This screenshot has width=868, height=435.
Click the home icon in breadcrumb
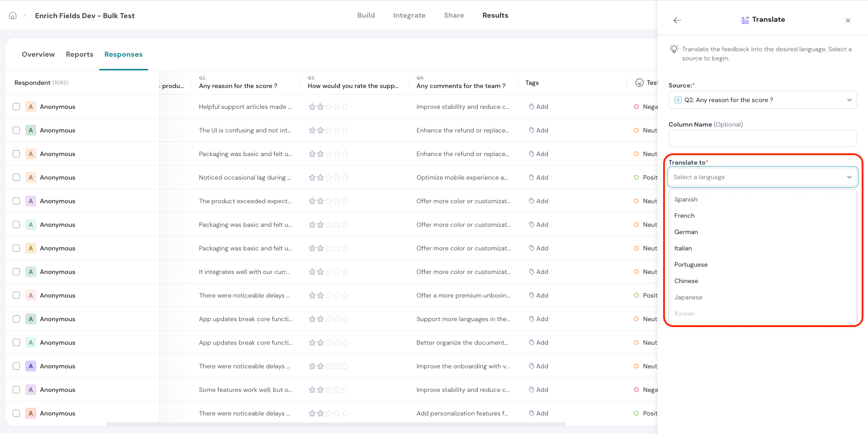(13, 15)
